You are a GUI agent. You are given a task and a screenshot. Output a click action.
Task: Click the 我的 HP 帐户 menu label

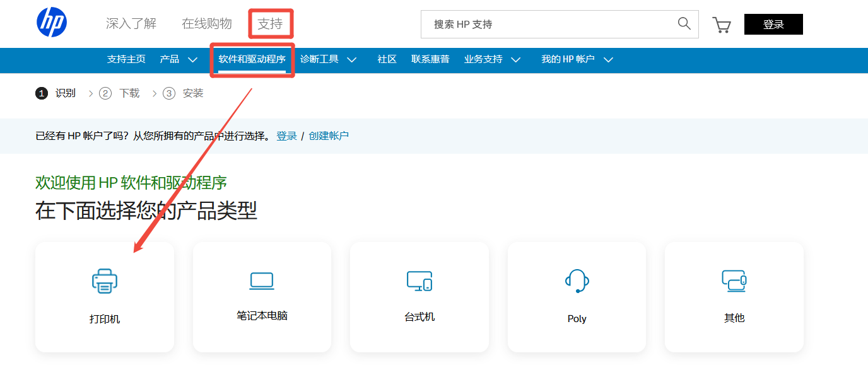pos(568,59)
